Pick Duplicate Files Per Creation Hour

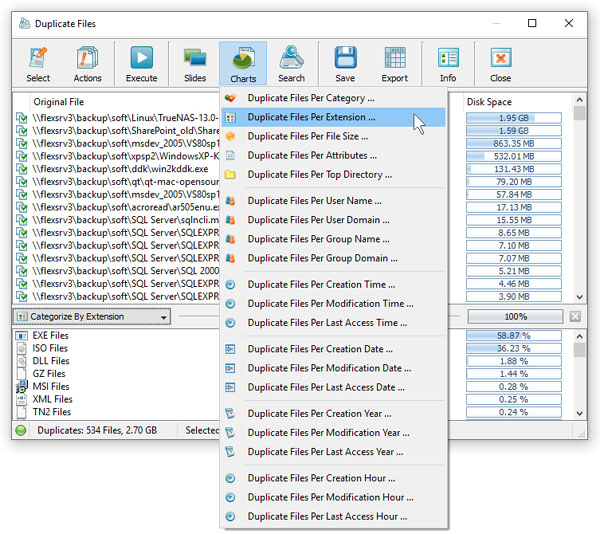(333, 478)
